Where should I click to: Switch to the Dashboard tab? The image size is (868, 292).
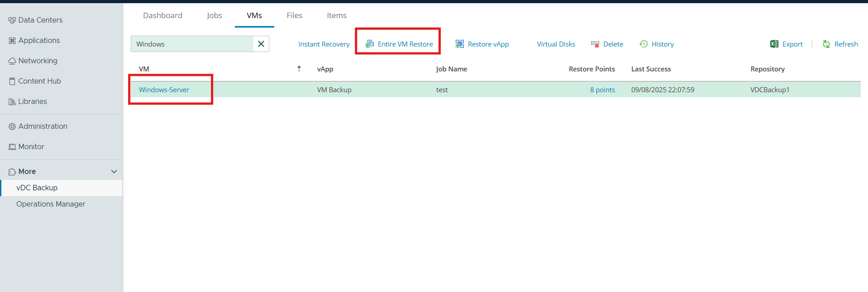point(163,15)
